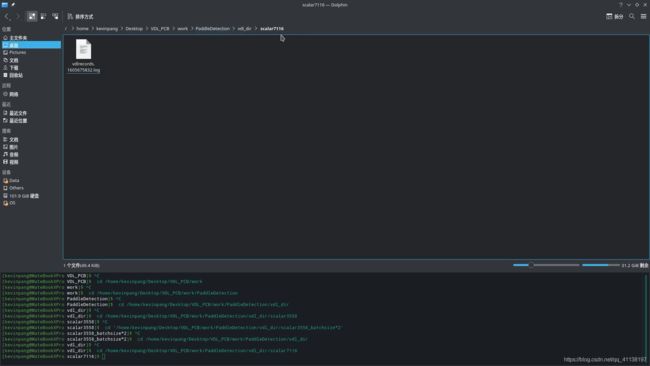Open the sort-by (排序方式) menu
650x366 pixels.
[80, 17]
